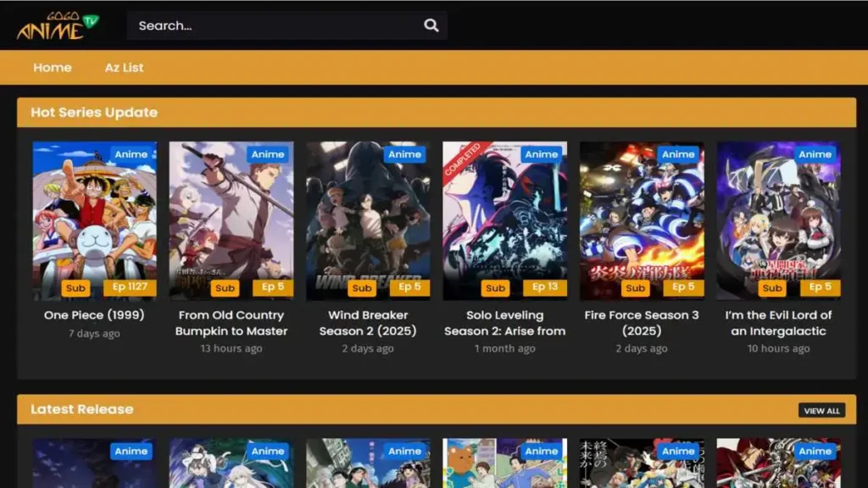Click Sub badge on Solo Leveling card
Screen dimensions: 868x488
(x=495, y=288)
